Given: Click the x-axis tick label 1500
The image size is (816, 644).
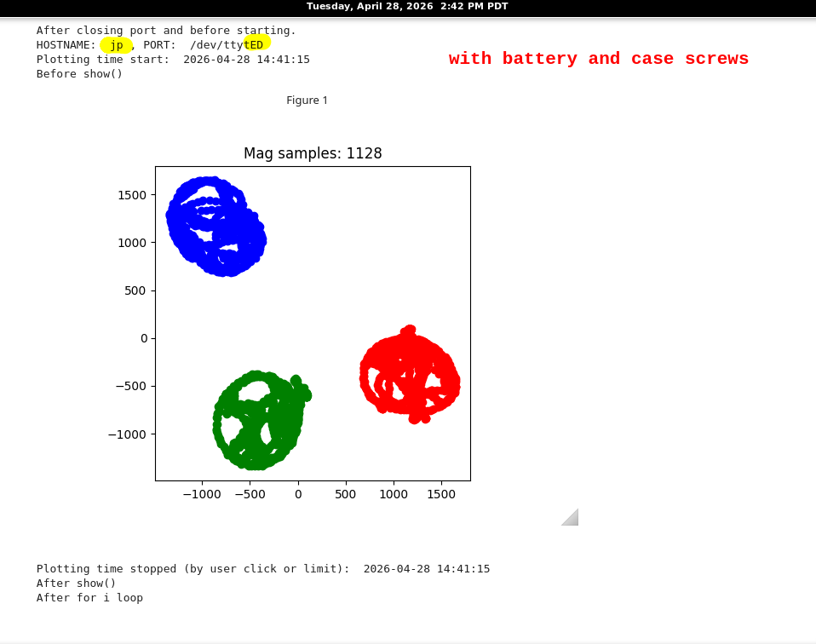Looking at the screenshot, I should click(440, 494).
